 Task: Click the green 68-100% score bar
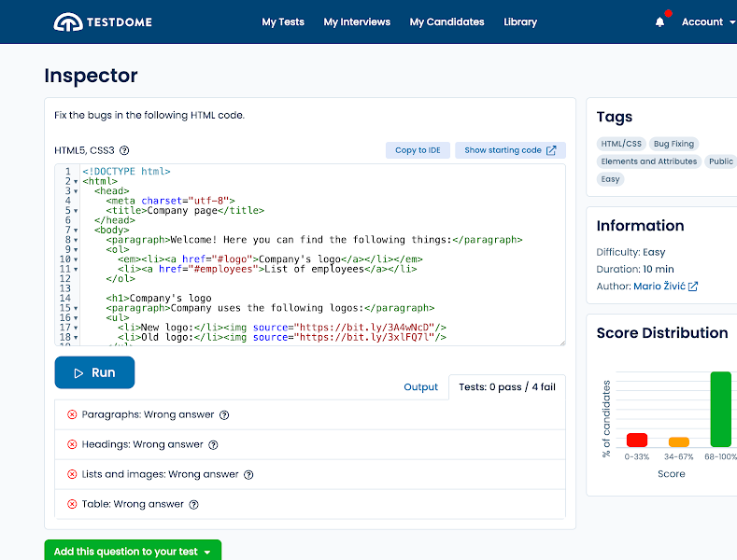720,409
